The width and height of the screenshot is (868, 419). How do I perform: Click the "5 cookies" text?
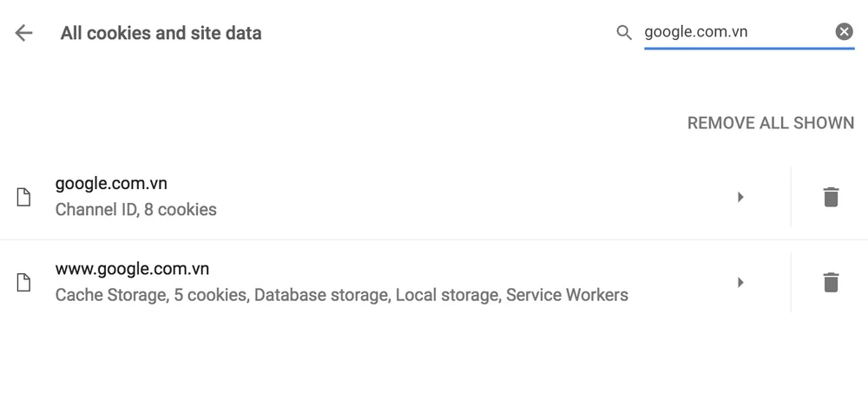[x=210, y=295]
